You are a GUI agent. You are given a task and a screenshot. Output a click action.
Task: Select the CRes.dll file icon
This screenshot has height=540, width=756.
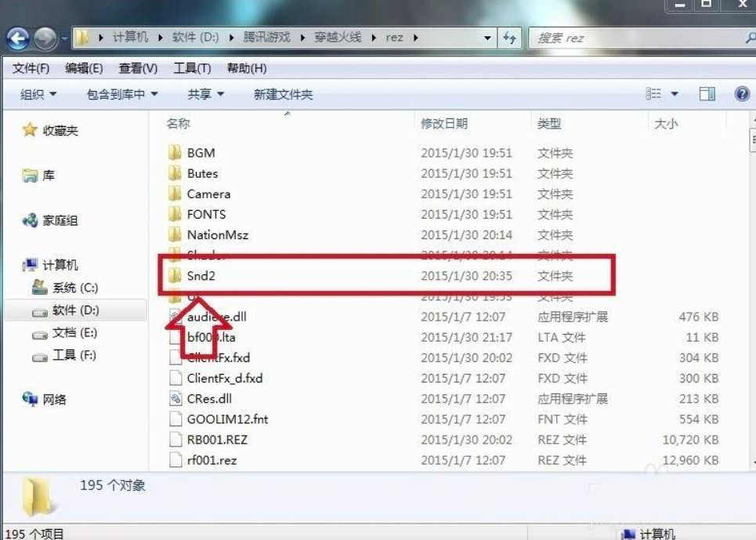[x=175, y=399]
